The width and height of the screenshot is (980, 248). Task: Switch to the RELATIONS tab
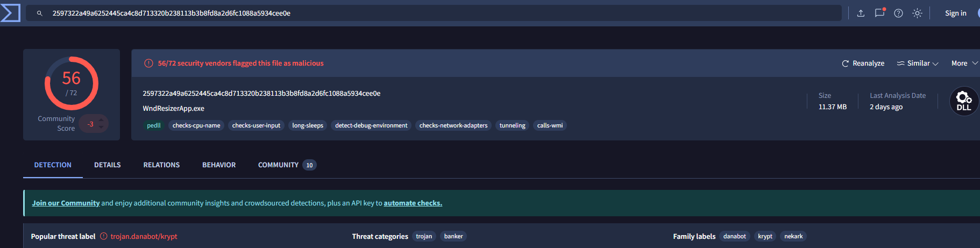coord(161,165)
